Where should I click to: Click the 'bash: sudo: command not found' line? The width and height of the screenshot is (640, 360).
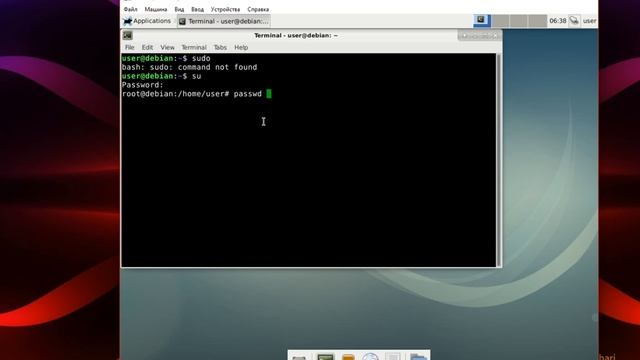(x=189, y=67)
